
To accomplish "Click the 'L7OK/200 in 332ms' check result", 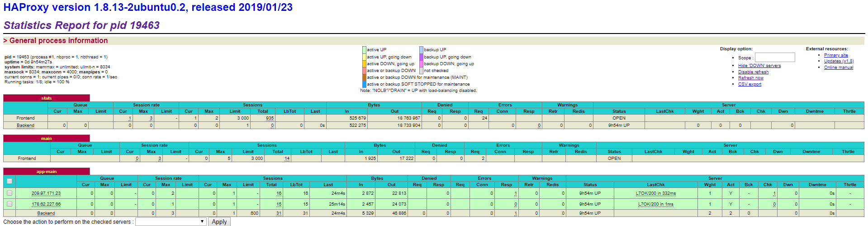I will [656, 193].
